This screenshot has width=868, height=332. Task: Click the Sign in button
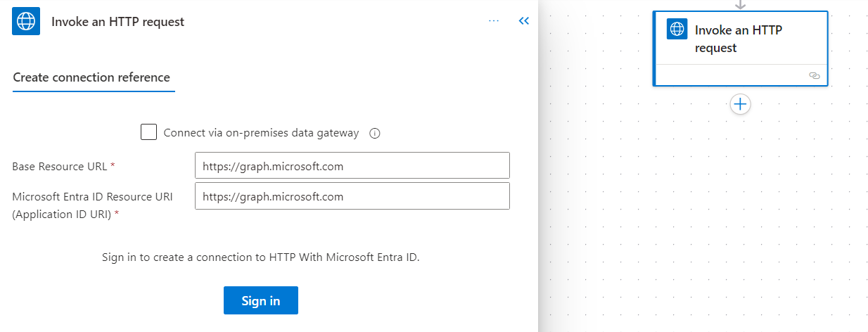pos(261,300)
